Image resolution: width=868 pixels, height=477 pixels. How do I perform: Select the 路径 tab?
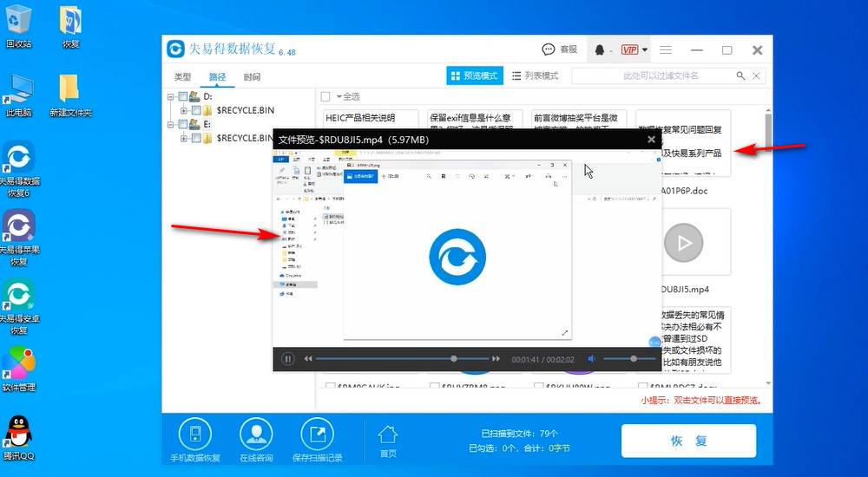tap(218, 77)
